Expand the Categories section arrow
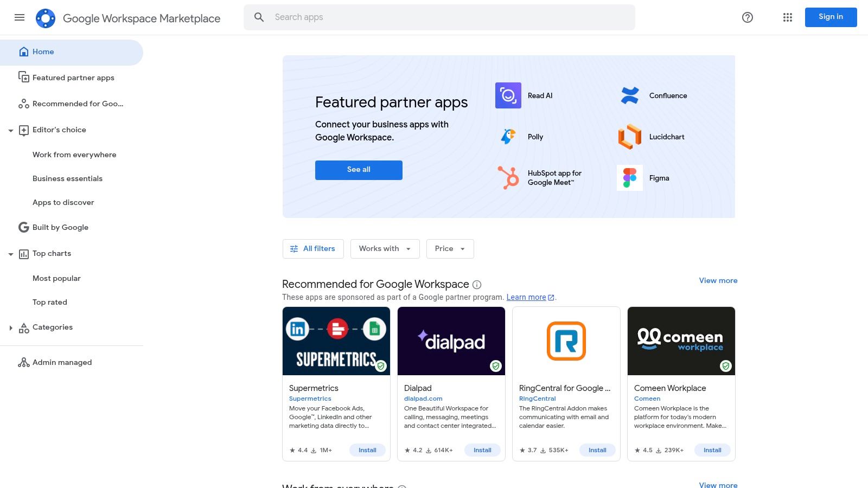The image size is (868, 488). point(10,328)
